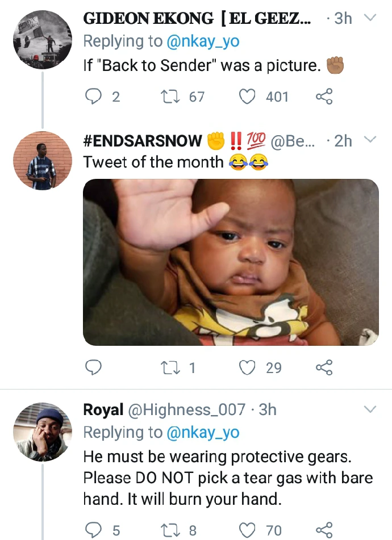Screen dimensions: 392x540
Task: Like the tweet with 401 likes
Action: click(247, 97)
